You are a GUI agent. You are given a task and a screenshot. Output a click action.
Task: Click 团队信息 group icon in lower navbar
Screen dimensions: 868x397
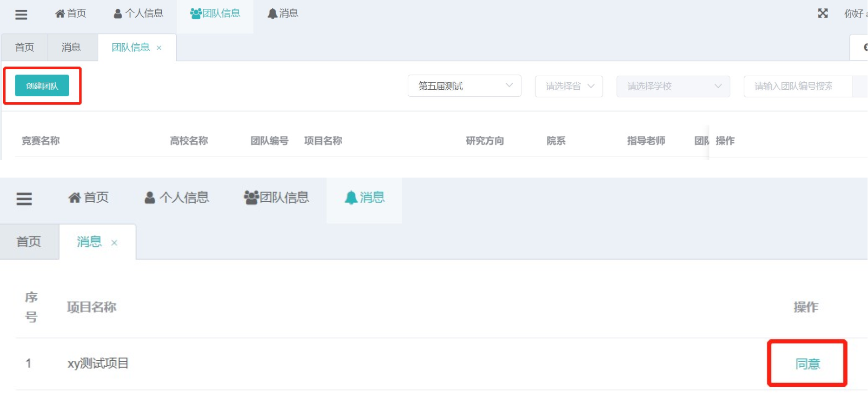[x=276, y=198]
